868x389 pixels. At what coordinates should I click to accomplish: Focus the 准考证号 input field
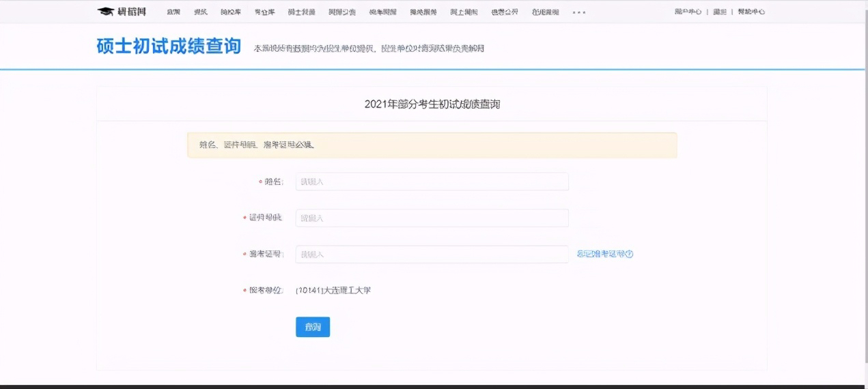[432, 254]
